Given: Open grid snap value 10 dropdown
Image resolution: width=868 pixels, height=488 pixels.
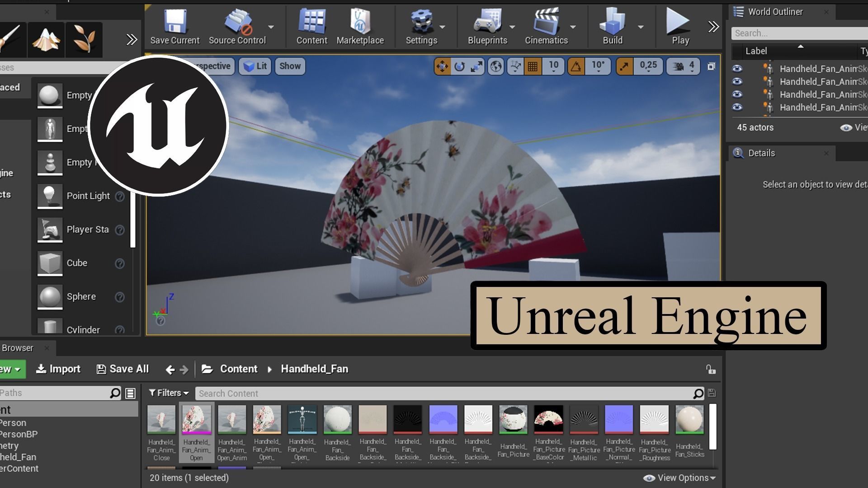Looking at the screenshot, I should pyautogui.click(x=553, y=66).
